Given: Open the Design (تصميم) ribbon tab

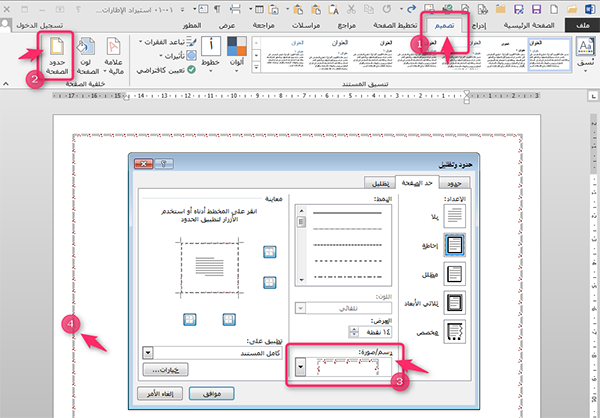Looking at the screenshot, I should [440, 24].
